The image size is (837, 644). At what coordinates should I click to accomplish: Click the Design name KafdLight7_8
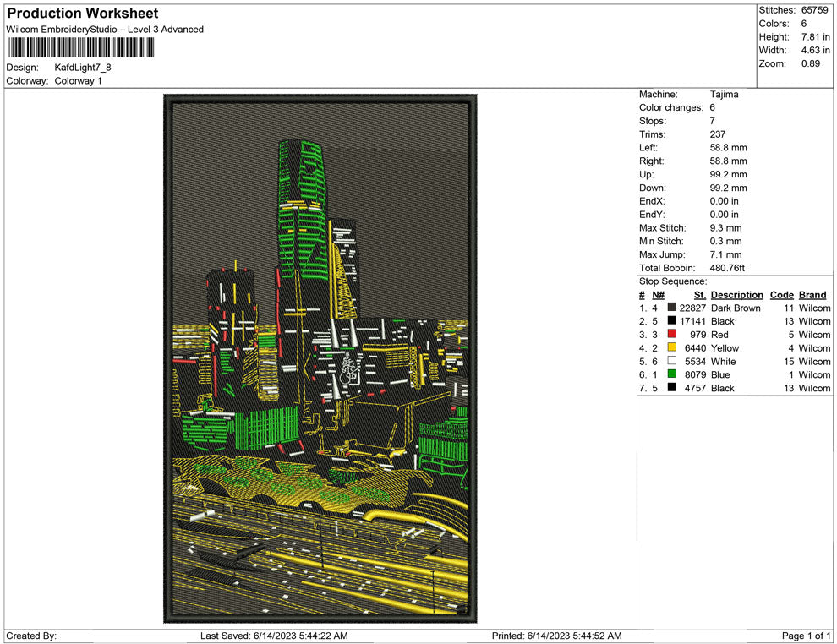(83, 68)
